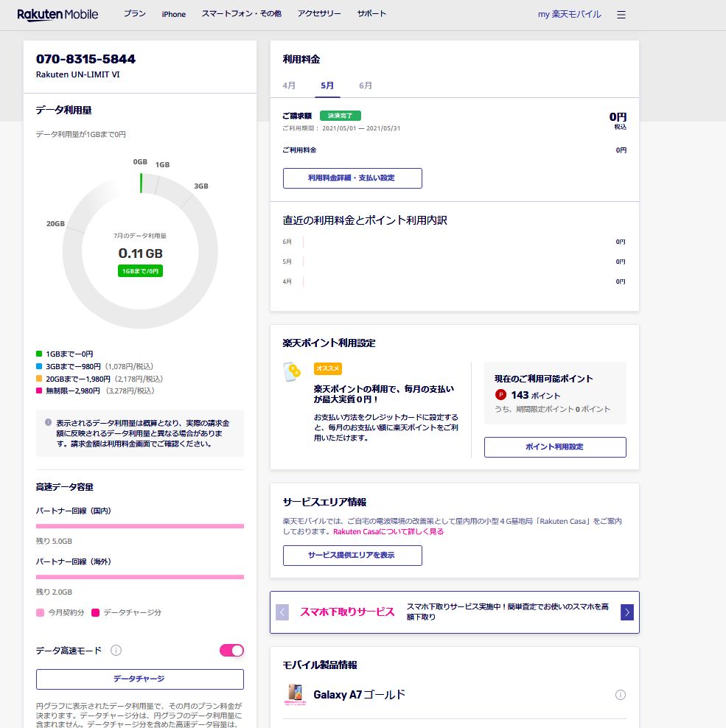Click the オススメ label badge
Screen dimensions: 726x728
(x=328, y=368)
